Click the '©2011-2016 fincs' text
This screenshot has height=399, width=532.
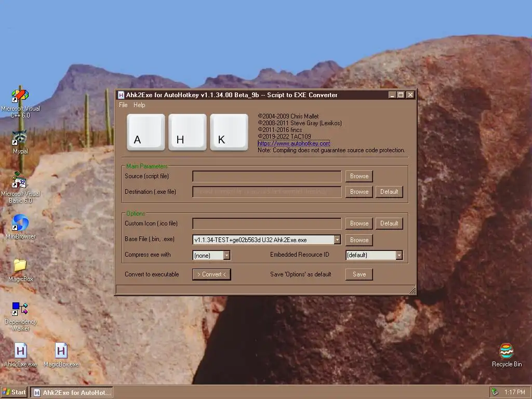coord(280,129)
